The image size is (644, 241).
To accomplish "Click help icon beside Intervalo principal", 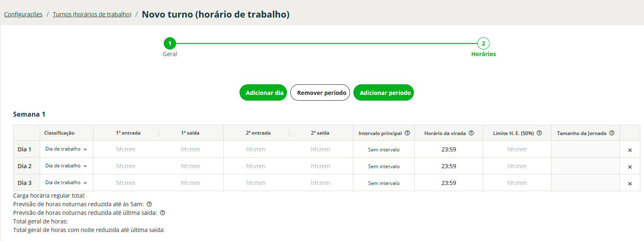I will pos(407,133).
